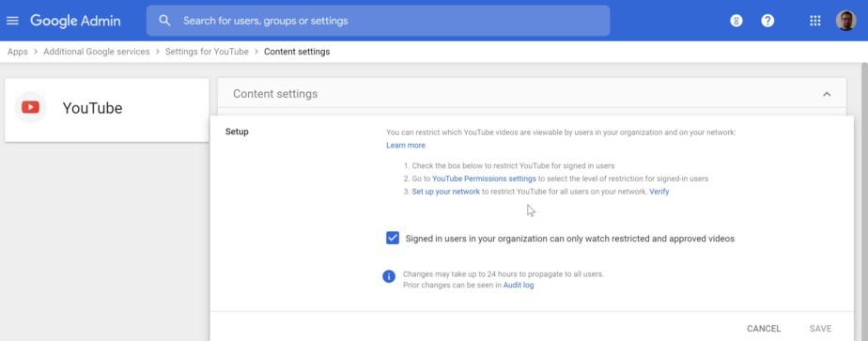
Task: Click the Verify link
Action: point(659,192)
